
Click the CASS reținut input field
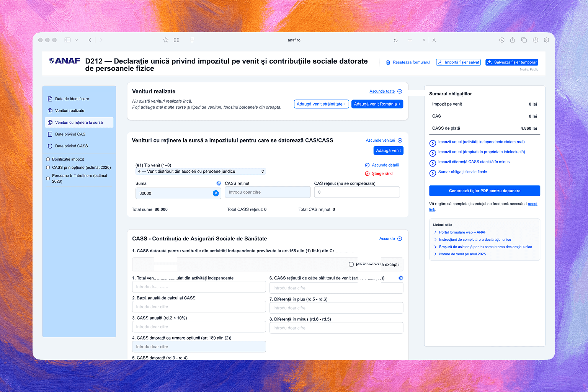pyautogui.click(x=267, y=192)
